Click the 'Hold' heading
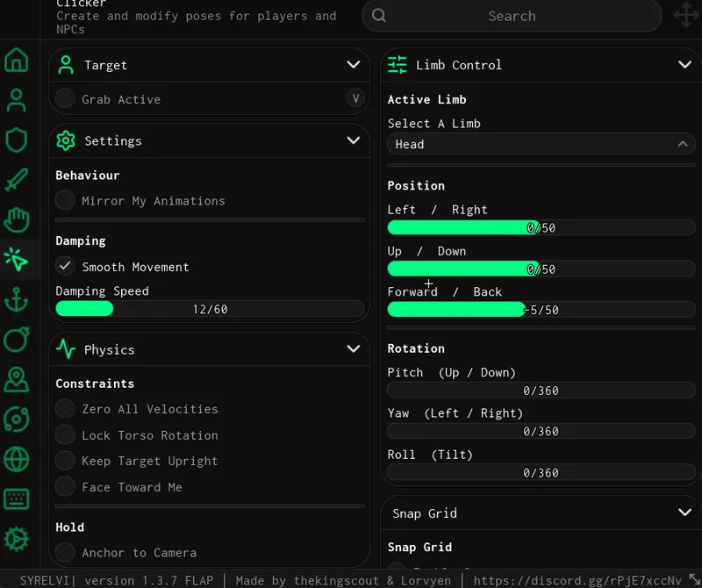The image size is (702, 588). coord(70,527)
